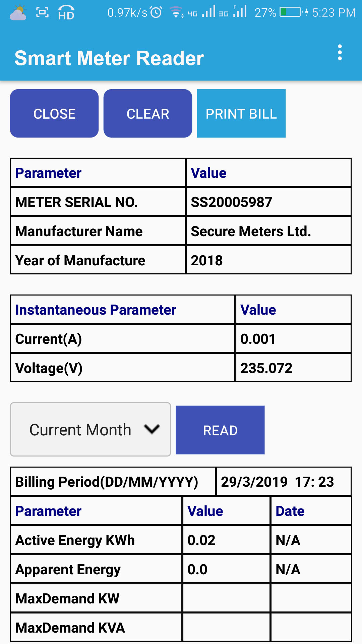This screenshot has width=362, height=644.
Task: Tap the Smart Meter Reader title
Action: (x=109, y=58)
